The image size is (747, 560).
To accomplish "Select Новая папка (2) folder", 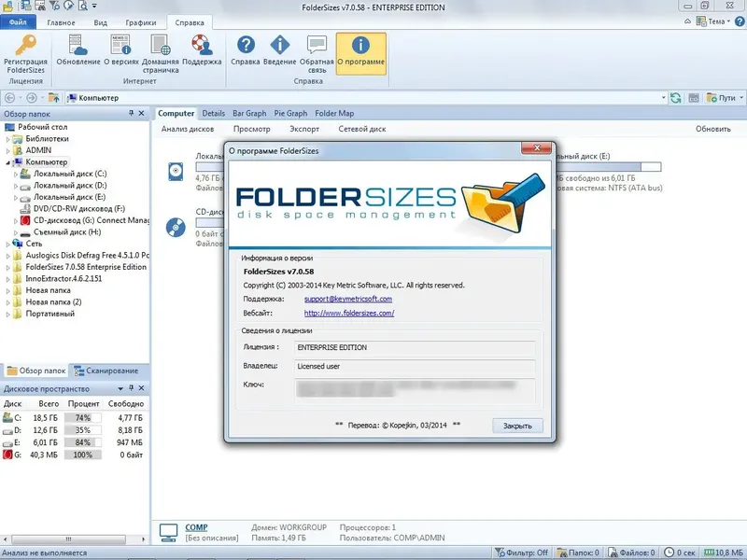I will pyautogui.click(x=53, y=301).
